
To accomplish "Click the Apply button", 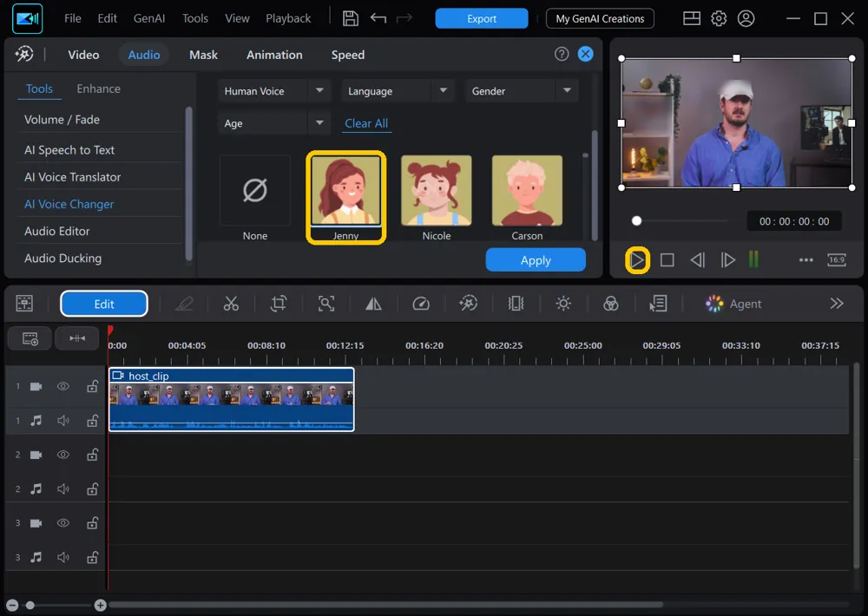I will coord(536,260).
